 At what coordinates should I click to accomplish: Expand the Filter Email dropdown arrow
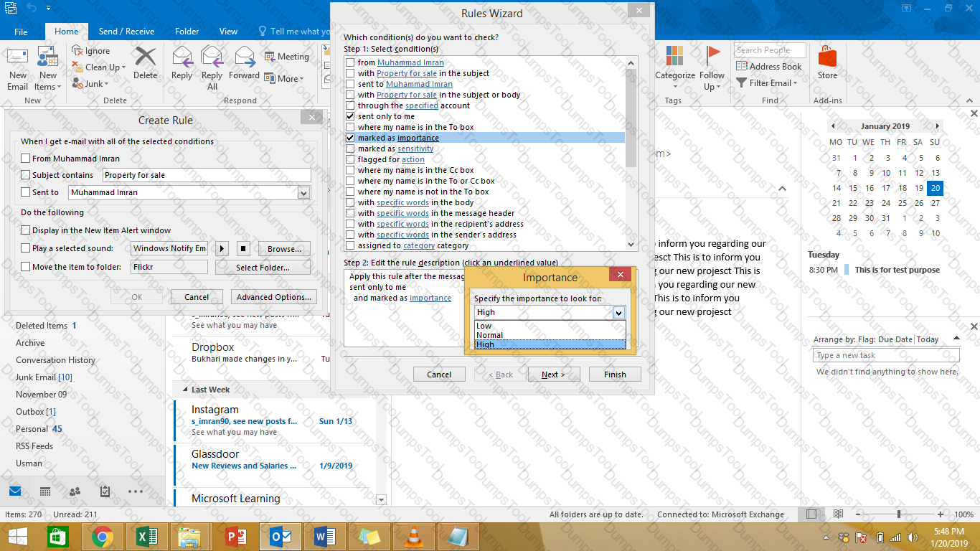click(795, 83)
